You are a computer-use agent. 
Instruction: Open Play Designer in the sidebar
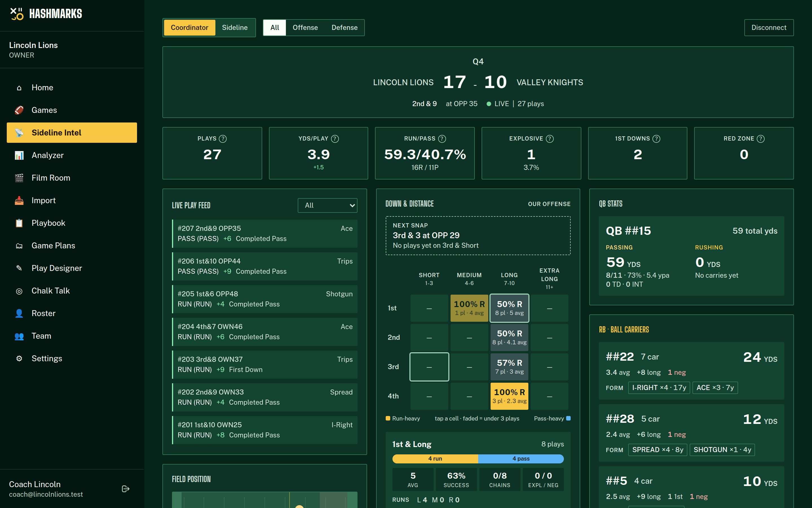pos(72,268)
